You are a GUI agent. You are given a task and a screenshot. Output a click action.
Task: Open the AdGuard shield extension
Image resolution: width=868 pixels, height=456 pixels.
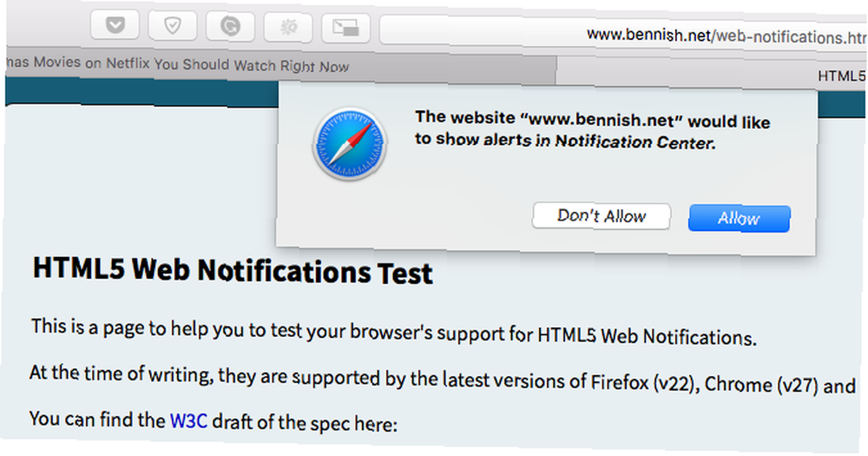pos(173,25)
